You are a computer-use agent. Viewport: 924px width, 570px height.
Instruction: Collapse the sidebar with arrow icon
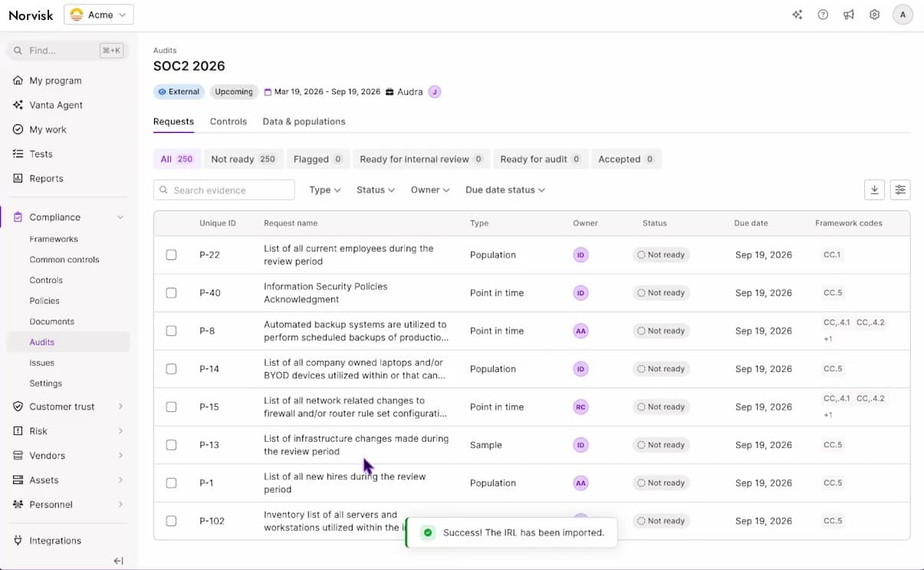(x=118, y=561)
